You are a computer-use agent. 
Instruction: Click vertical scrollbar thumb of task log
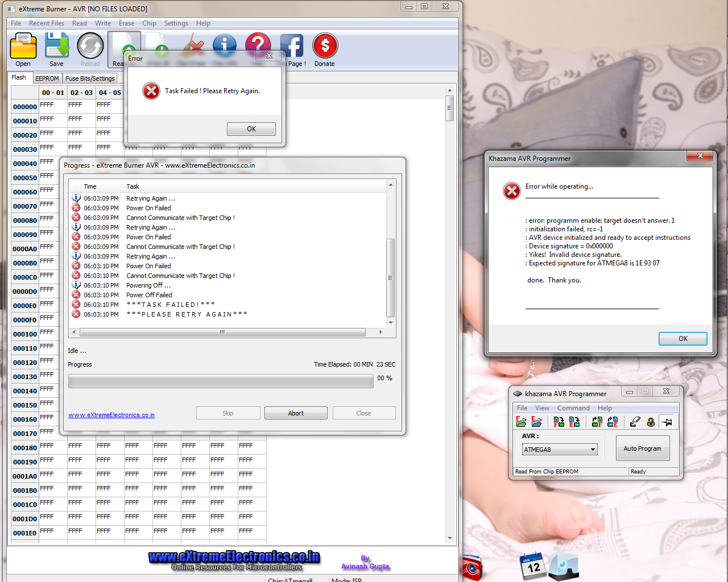click(x=390, y=278)
